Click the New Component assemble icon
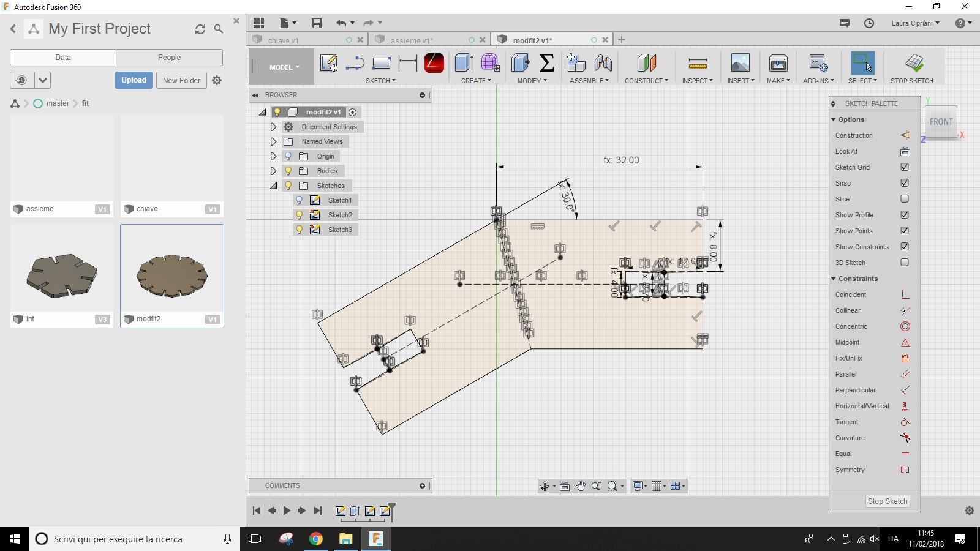This screenshot has width=980, height=551. [576, 63]
